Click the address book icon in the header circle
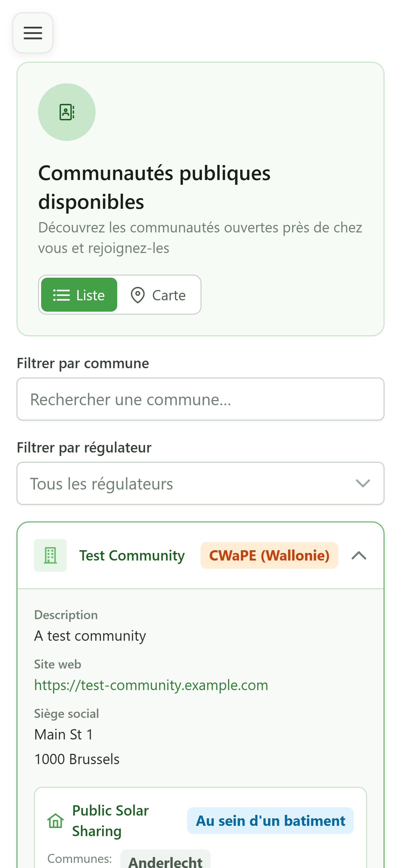The height and width of the screenshot is (868, 401). [67, 112]
